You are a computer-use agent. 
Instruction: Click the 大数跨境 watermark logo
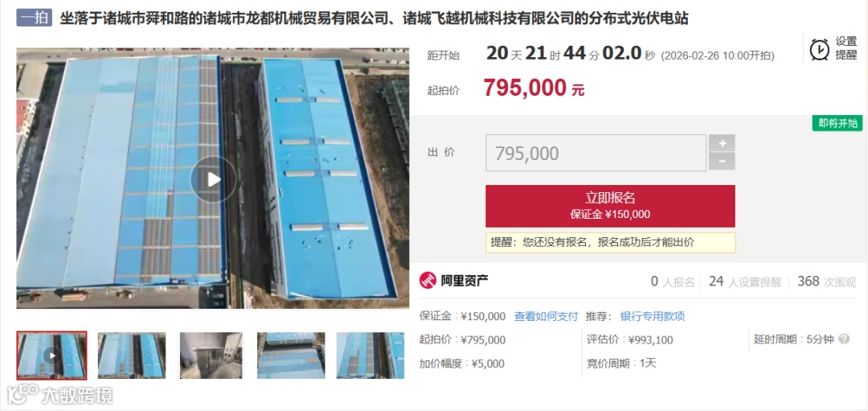[x=59, y=396]
